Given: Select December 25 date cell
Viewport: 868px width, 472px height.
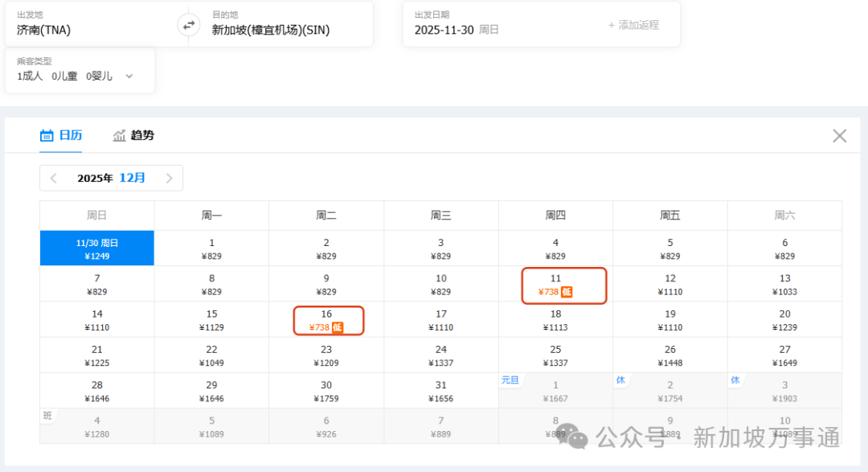Looking at the screenshot, I should [x=556, y=355].
